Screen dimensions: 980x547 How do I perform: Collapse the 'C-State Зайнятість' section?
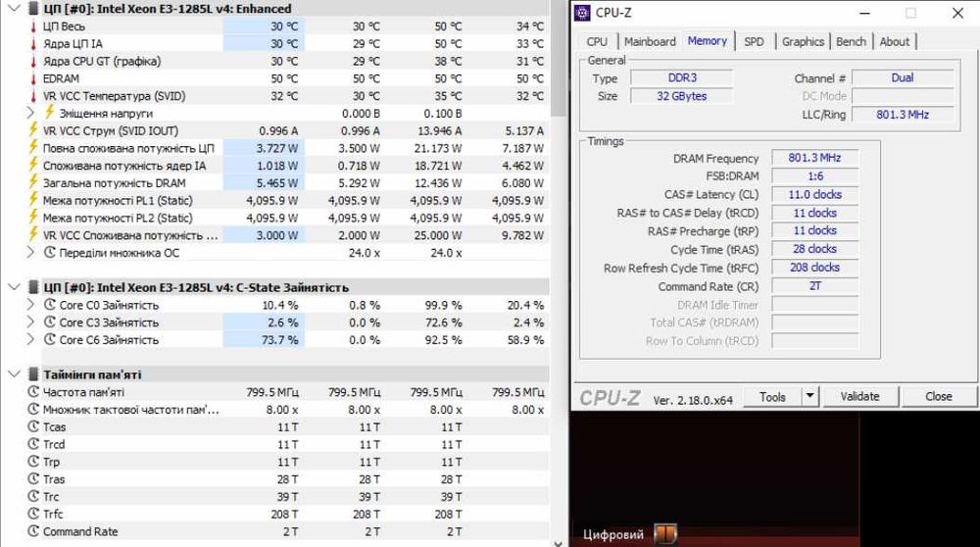14,287
